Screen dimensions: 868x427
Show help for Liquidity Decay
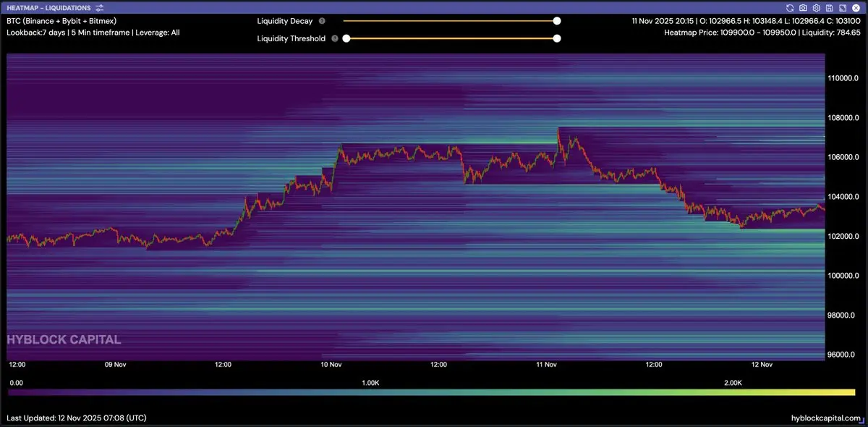(x=322, y=21)
